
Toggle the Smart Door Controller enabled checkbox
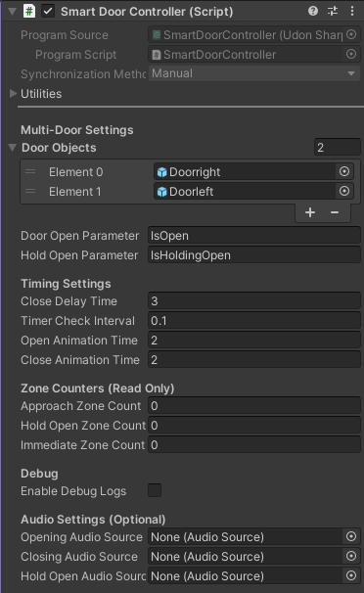[48, 11]
